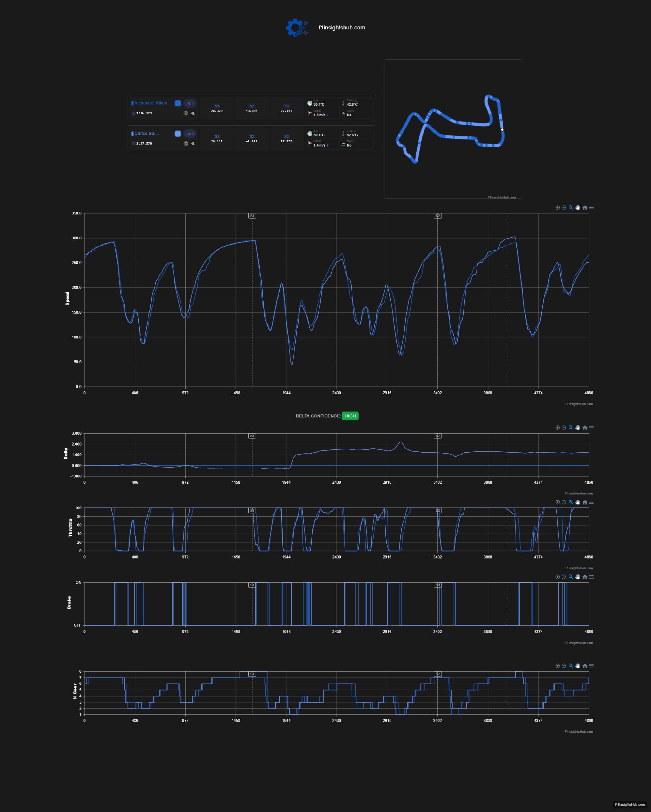Open the Speed chart hamburger menu
651x812 pixels.
point(591,207)
